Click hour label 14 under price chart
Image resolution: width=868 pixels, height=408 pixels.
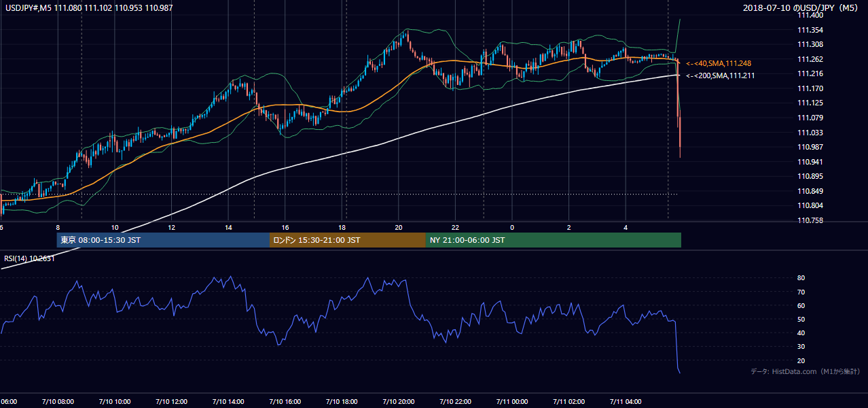(x=228, y=228)
